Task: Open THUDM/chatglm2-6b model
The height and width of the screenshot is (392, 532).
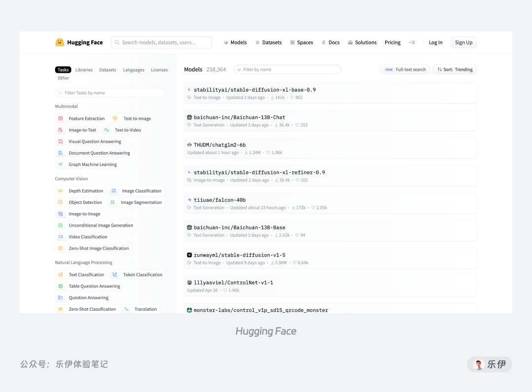Action: click(x=330, y=148)
